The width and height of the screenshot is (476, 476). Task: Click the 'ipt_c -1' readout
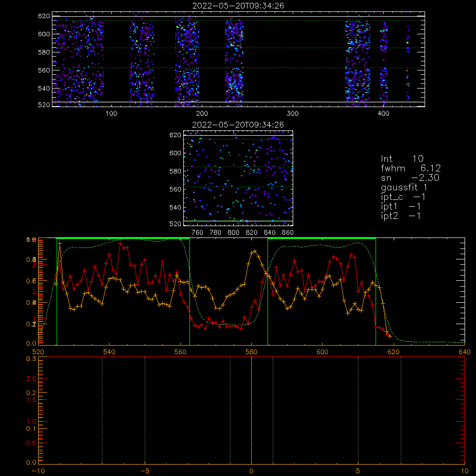pyautogui.click(x=403, y=197)
